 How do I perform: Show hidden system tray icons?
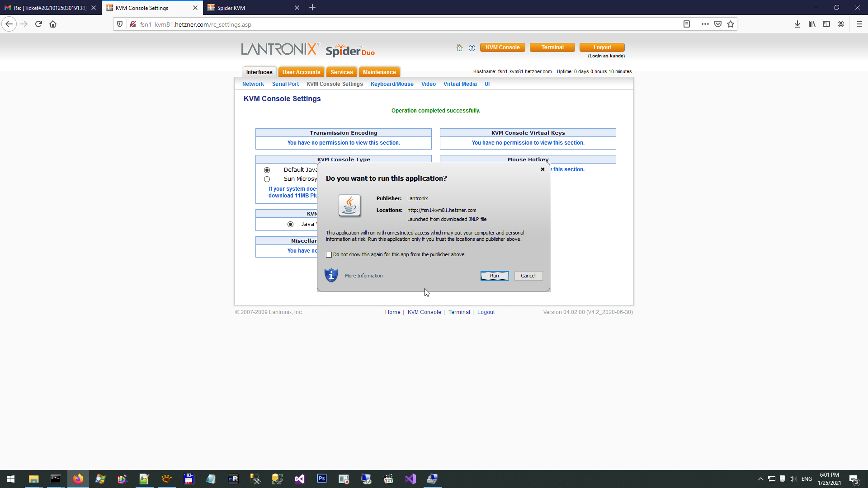tap(760, 479)
